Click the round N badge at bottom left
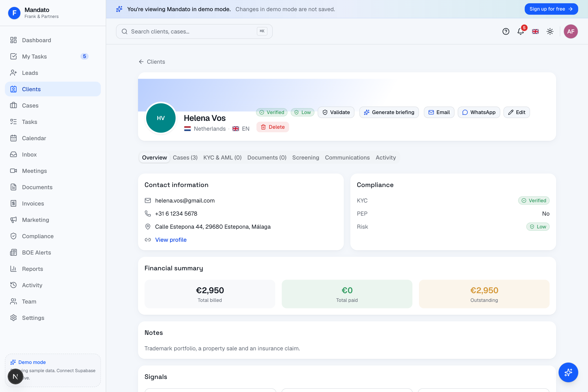588x392 pixels. tap(16, 376)
